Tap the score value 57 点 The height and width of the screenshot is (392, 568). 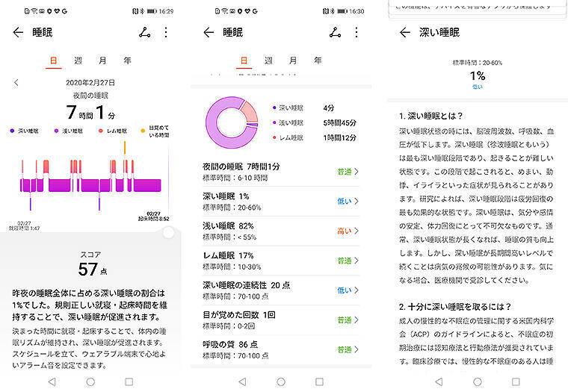[93, 269]
